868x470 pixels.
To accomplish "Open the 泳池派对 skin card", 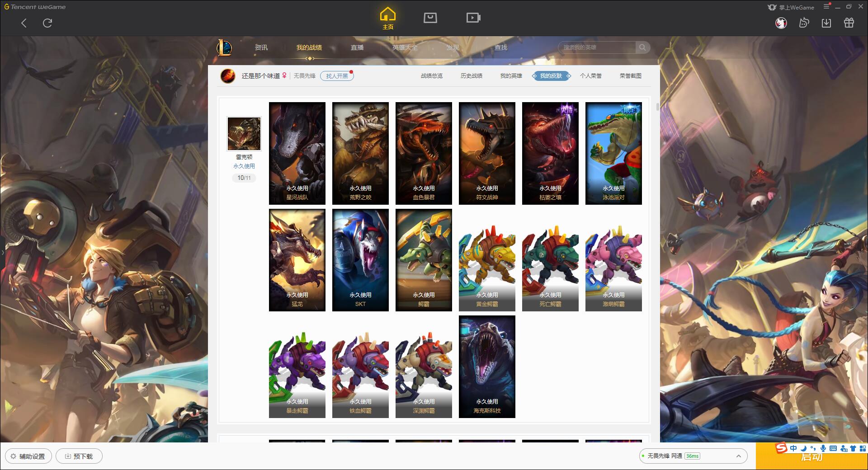I will (613, 153).
